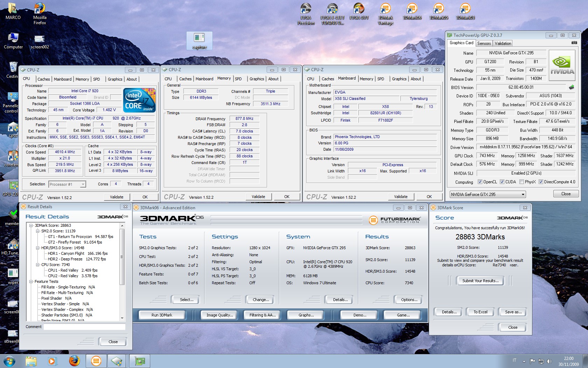The image size is (588, 368).
Task: Open the NVIDIA GeForce GTX 295 GPU dropdown
Action: tap(488, 194)
